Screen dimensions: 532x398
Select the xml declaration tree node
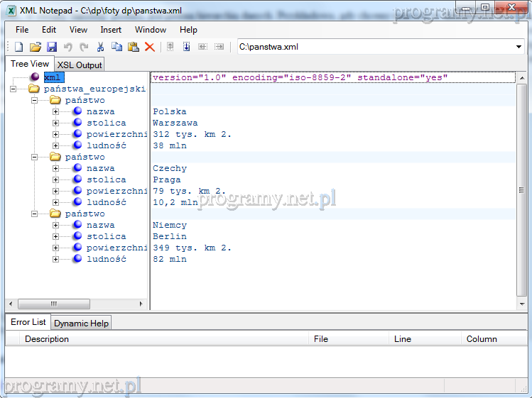53,77
